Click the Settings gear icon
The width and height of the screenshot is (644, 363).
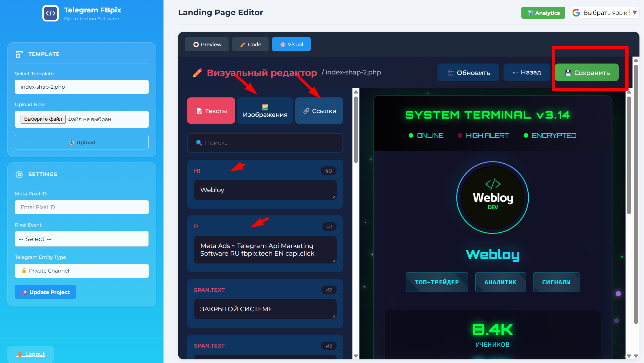coord(19,175)
